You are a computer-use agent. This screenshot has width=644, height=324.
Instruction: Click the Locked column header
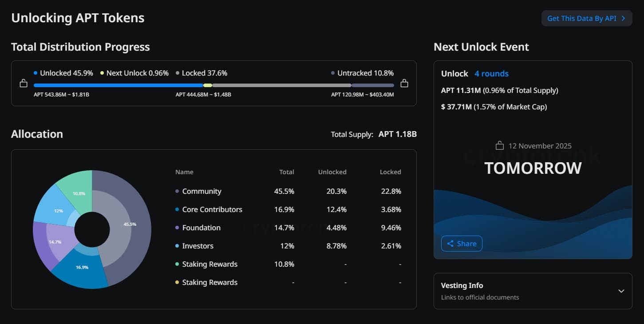[390, 172]
